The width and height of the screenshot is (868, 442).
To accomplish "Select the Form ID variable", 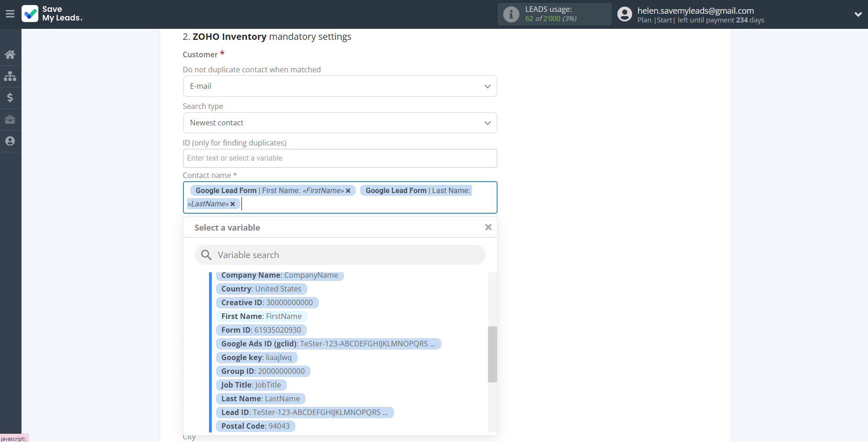I will click(261, 330).
